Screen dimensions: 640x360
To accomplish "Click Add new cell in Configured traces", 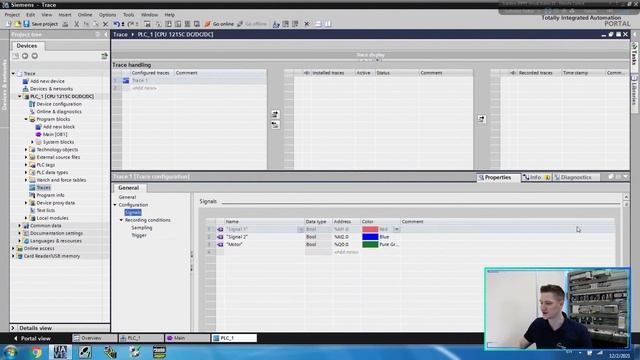I will pyautogui.click(x=144, y=88).
